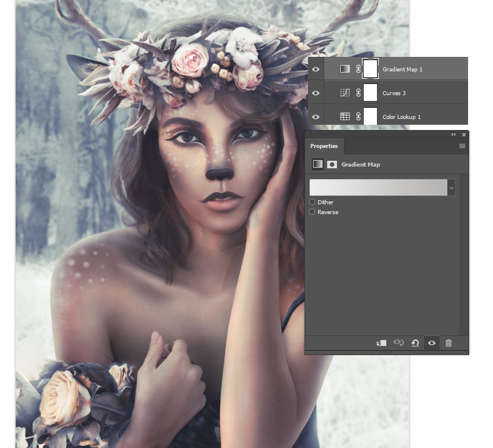Click the Color Lookup 1 grid icon
This screenshot has width=493, height=448.
click(345, 117)
